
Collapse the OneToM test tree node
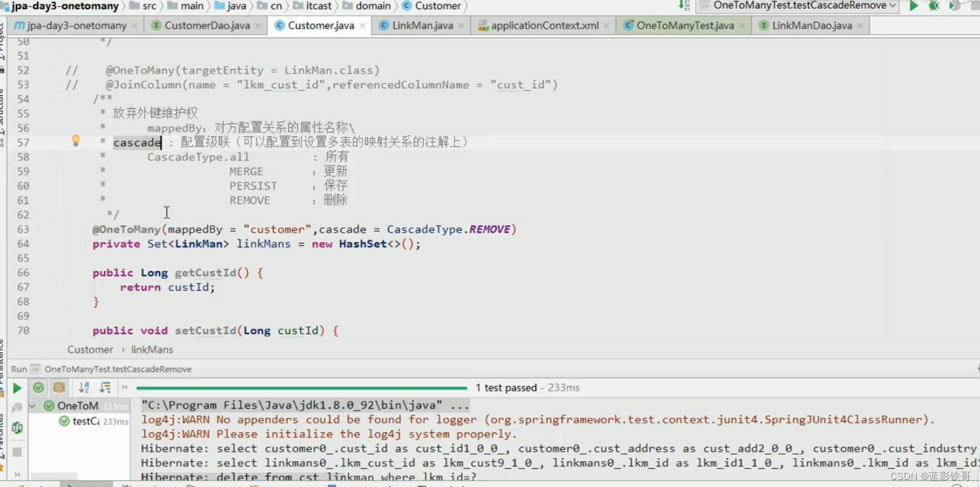[33, 406]
